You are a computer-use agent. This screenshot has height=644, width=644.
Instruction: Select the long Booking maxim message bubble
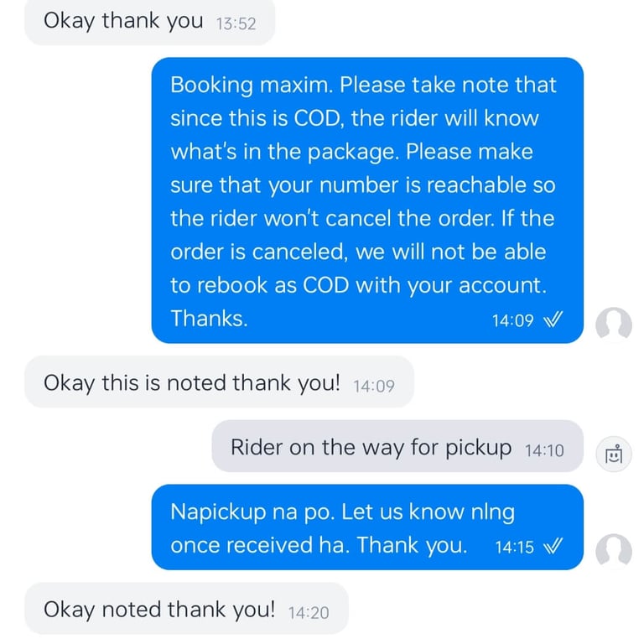[367, 200]
